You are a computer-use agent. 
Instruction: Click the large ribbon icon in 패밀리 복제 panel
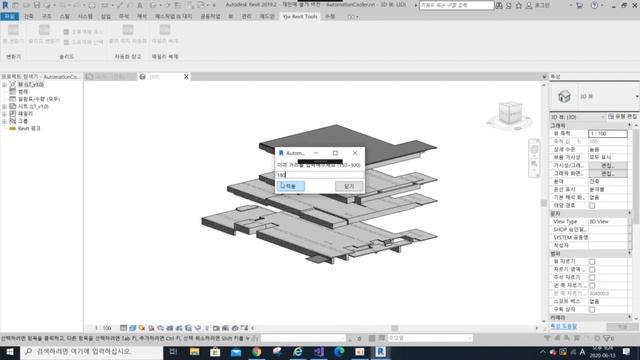pyautogui.click(x=165, y=34)
